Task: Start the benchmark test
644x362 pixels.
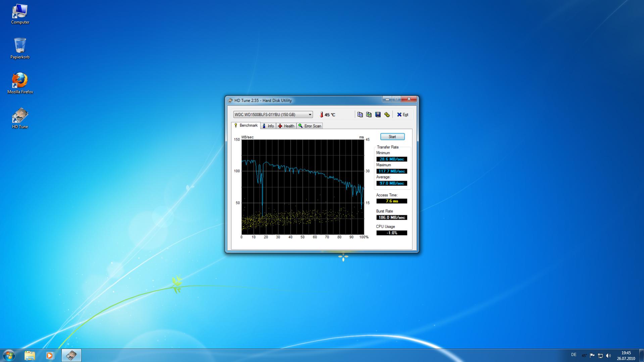Action: (392, 137)
